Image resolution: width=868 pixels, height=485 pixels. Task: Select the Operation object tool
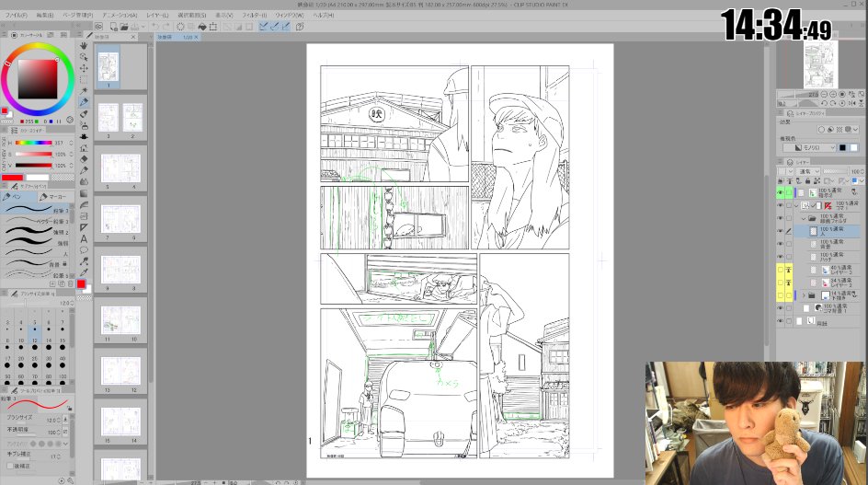coord(84,56)
